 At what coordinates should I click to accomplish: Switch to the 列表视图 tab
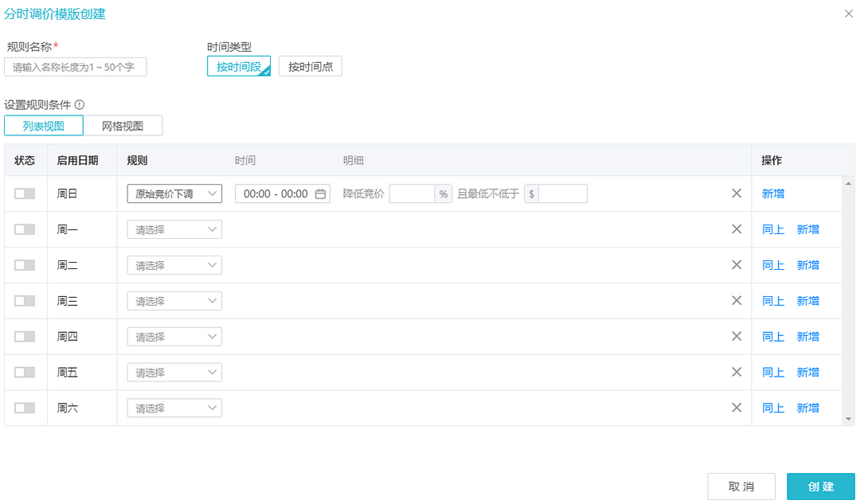[44, 126]
